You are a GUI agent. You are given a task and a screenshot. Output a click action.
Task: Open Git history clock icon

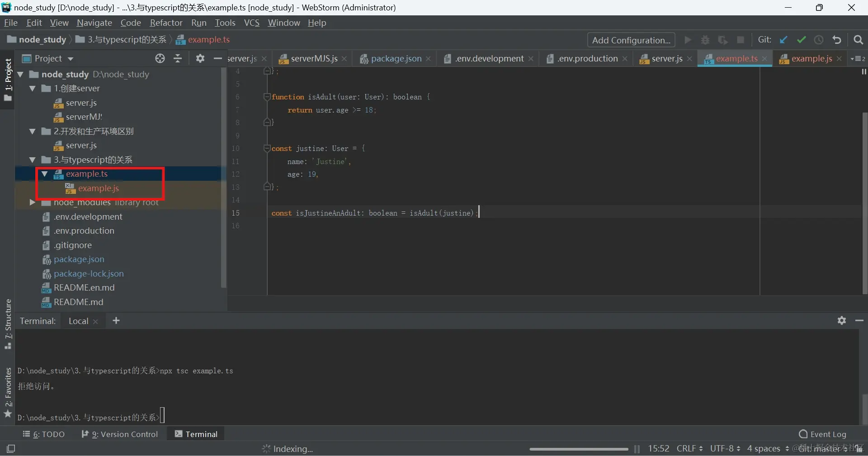click(x=819, y=40)
